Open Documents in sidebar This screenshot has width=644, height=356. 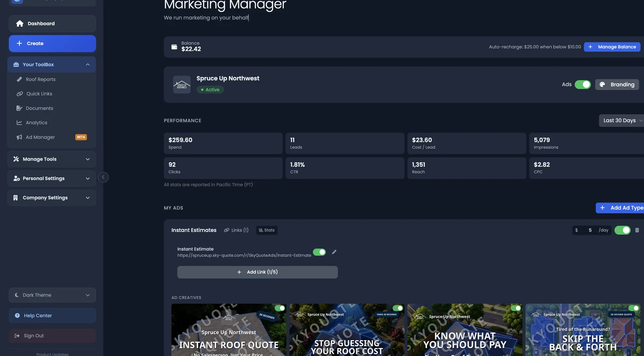point(39,108)
